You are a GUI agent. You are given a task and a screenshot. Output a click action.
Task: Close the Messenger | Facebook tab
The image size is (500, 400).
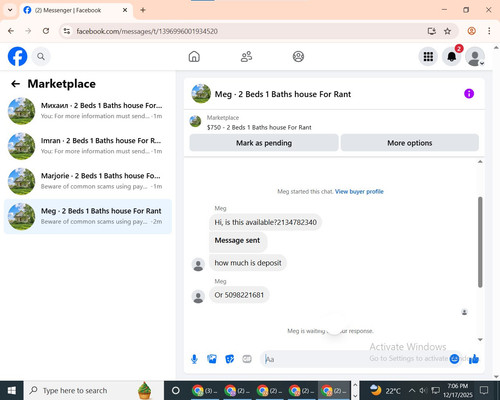(x=125, y=10)
